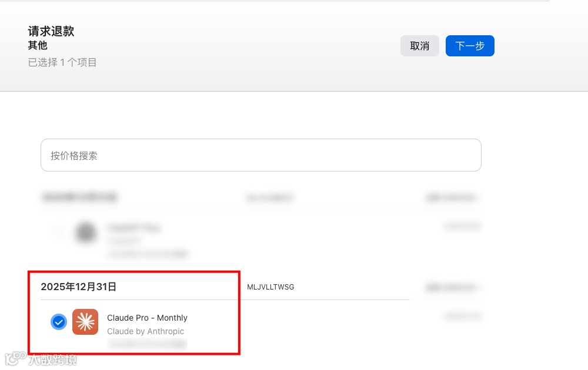Click the Claude app icon
Screen dimensions: 588x370
85,322
